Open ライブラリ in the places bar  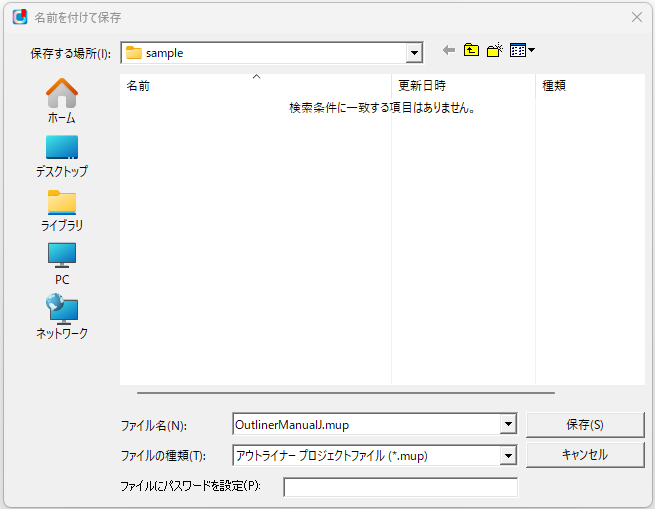point(62,211)
